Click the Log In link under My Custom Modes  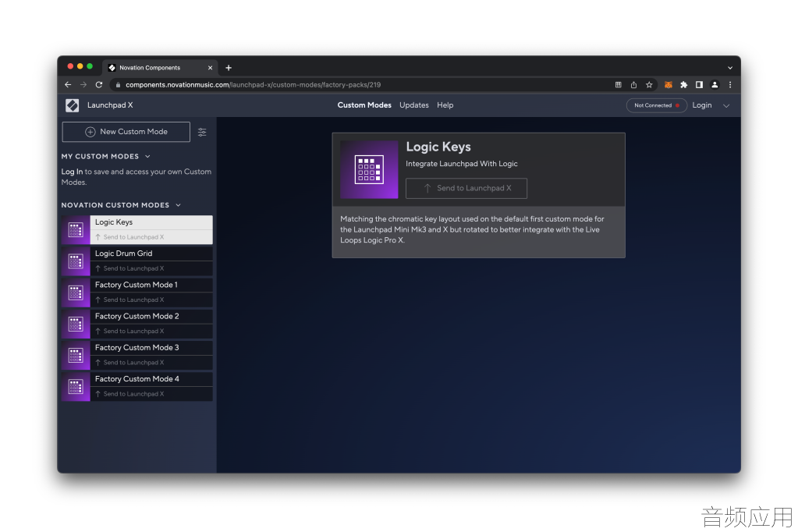click(72, 172)
